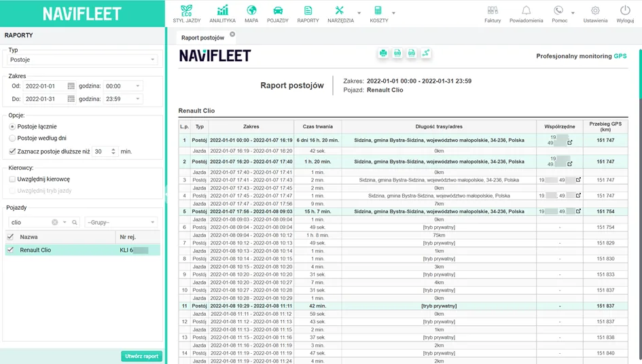Open the Narzędzia menu dropdown arrow

359,13
